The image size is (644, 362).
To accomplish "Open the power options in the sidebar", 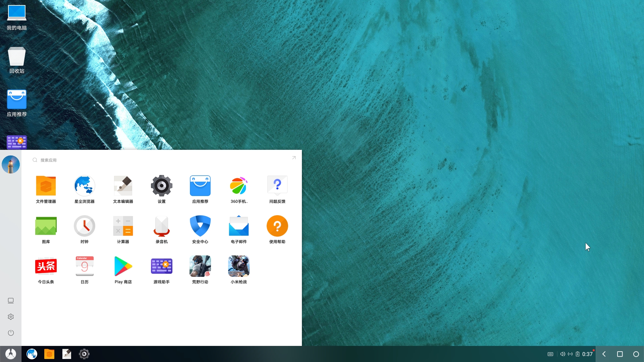I will [11, 333].
